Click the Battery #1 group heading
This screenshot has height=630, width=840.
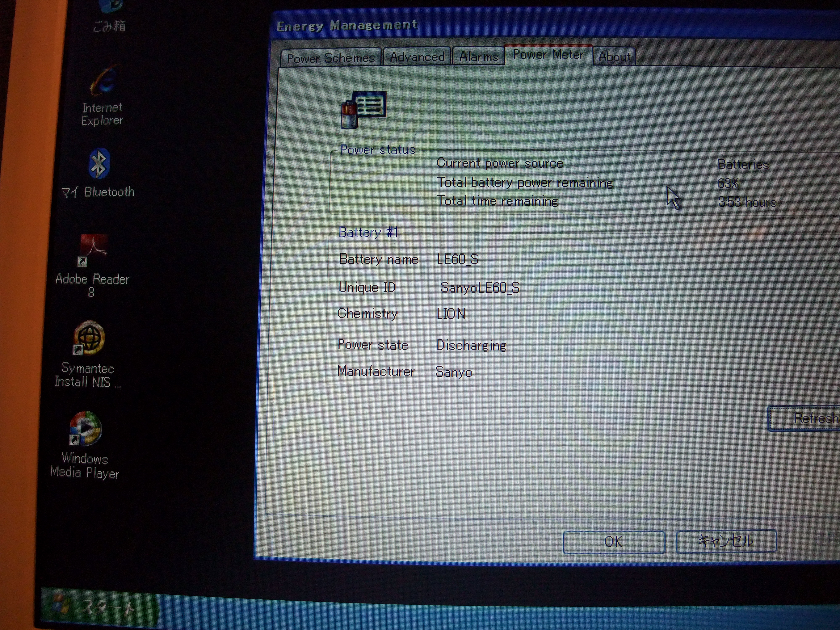(367, 232)
